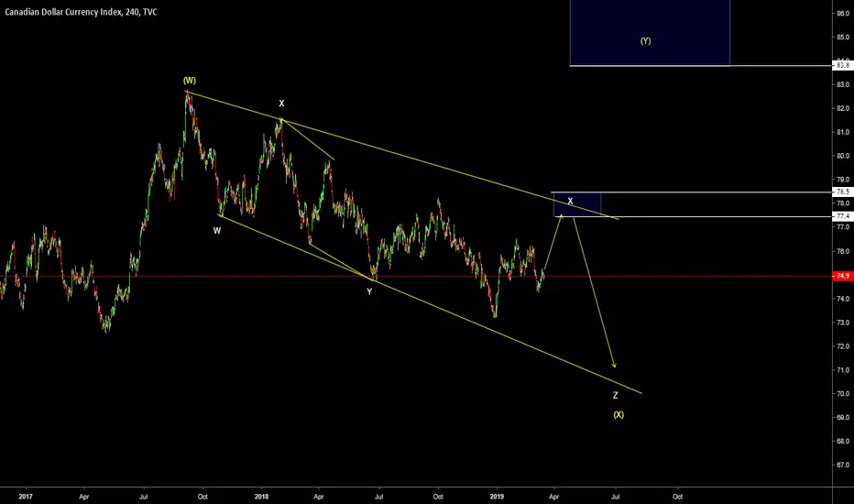The image size is (854, 504).
Task: Click the Canadian Dollar Currency Index title
Action: 82,12
